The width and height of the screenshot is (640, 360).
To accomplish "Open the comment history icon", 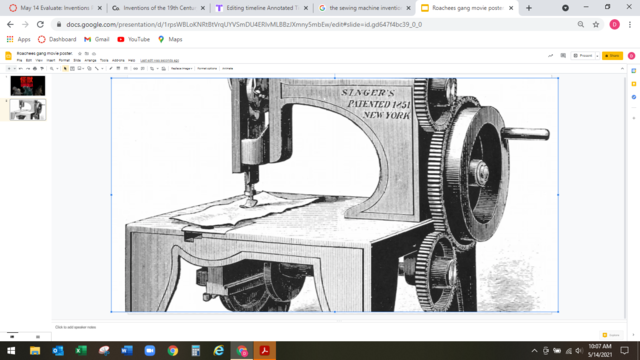I will [x=563, y=56].
